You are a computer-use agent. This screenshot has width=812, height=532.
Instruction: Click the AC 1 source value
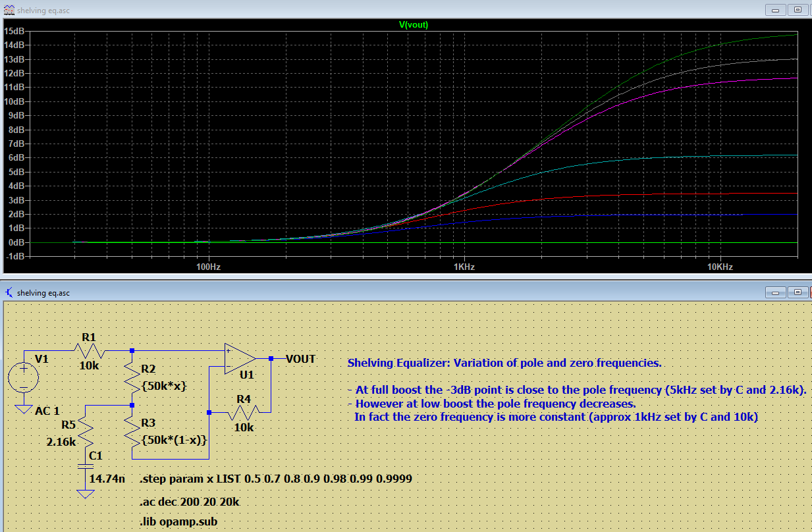click(48, 411)
